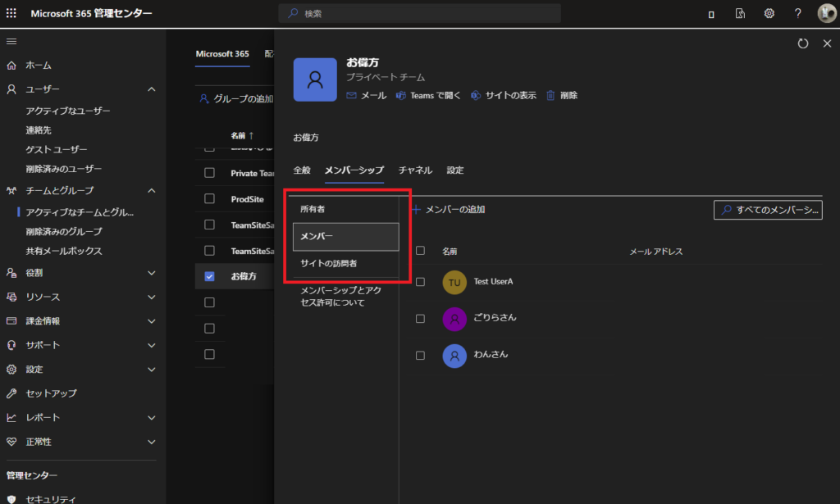Click the わんさん avatar
Screen dimensions: 840x504
tap(454, 356)
